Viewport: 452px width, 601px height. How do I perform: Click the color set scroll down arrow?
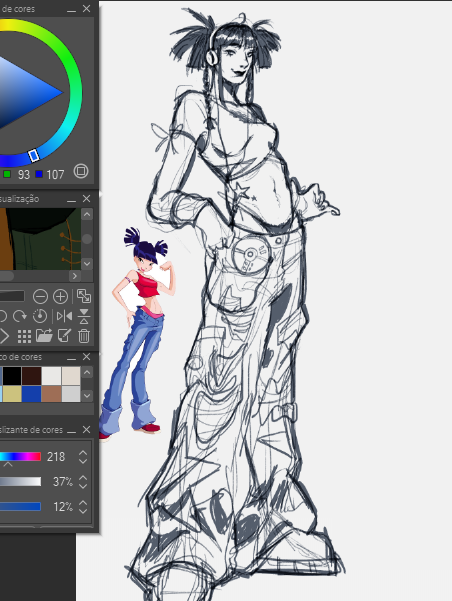[x=87, y=395]
